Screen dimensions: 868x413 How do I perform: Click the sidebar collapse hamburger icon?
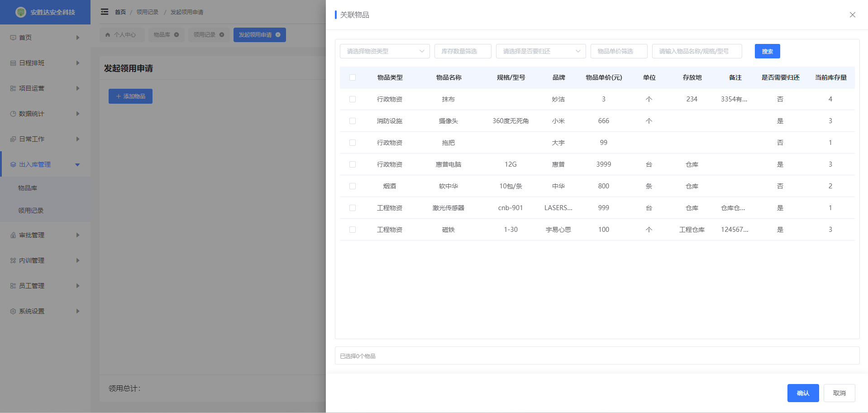tap(105, 12)
